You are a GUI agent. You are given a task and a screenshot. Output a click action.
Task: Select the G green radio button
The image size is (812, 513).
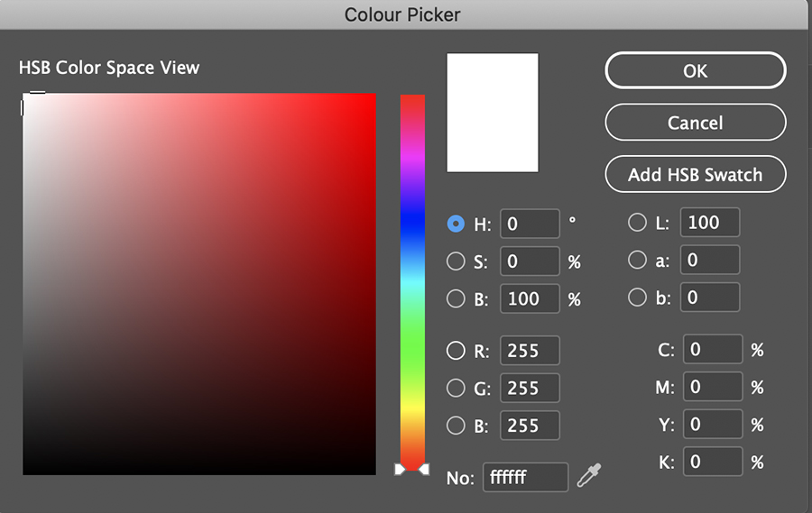tap(457, 388)
